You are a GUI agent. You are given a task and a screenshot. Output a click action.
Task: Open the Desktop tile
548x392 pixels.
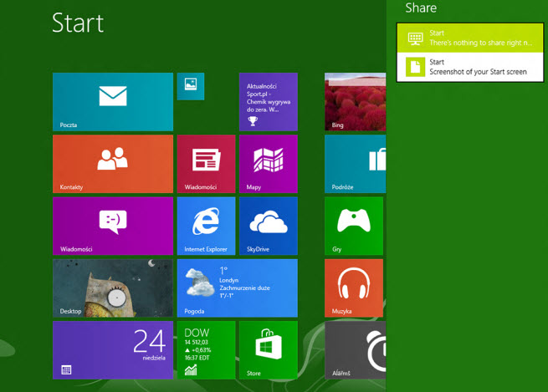click(x=113, y=288)
